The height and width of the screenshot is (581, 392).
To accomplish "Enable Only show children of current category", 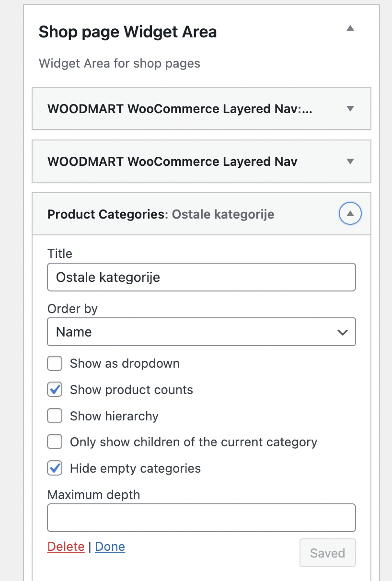I will [55, 442].
